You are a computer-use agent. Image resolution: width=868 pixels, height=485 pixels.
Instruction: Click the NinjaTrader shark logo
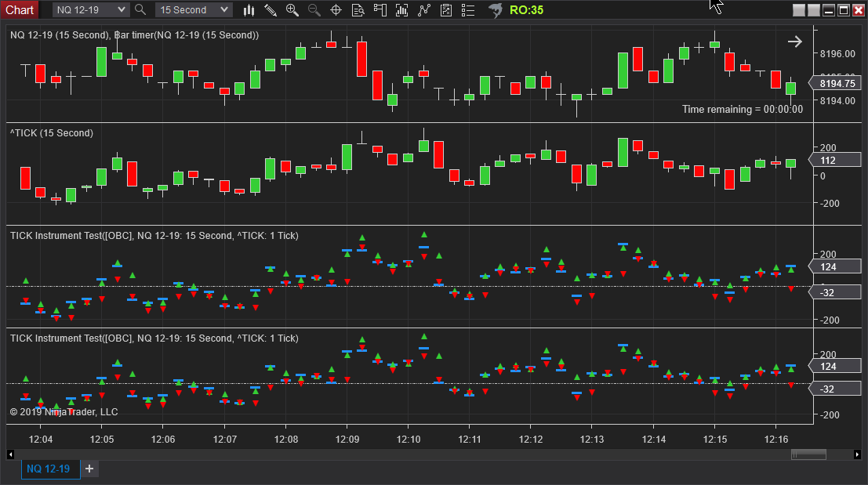tap(495, 10)
